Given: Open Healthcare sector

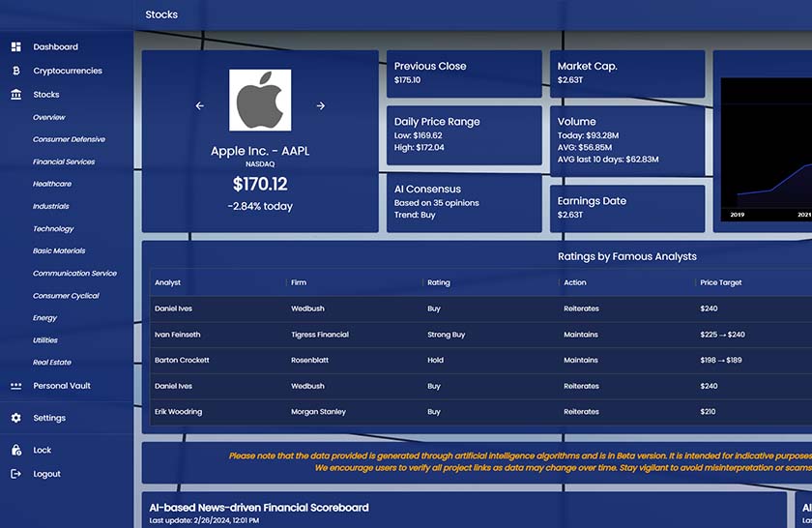Looking at the screenshot, I should click(52, 184).
